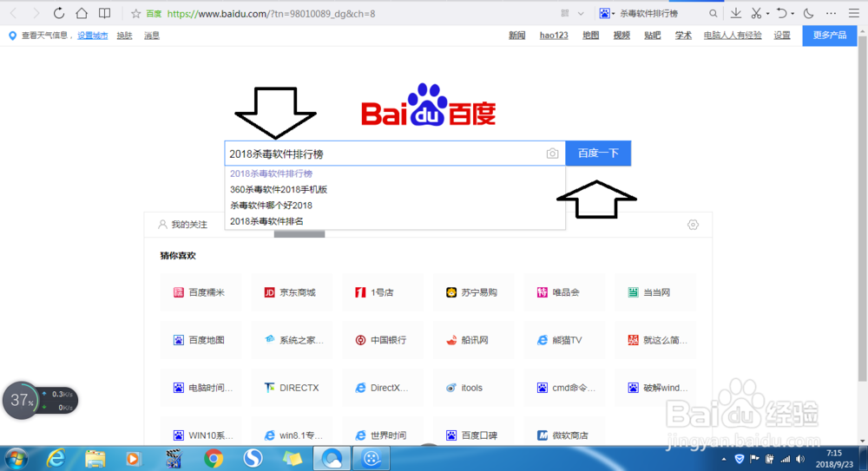The width and height of the screenshot is (868, 471).
Task: Open search engine selector paw dropdown
Action: [x=608, y=13]
